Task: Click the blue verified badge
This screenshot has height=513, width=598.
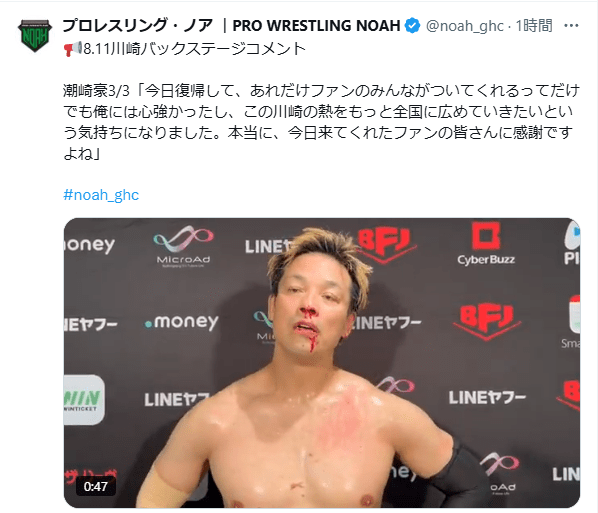Action: tap(412, 26)
